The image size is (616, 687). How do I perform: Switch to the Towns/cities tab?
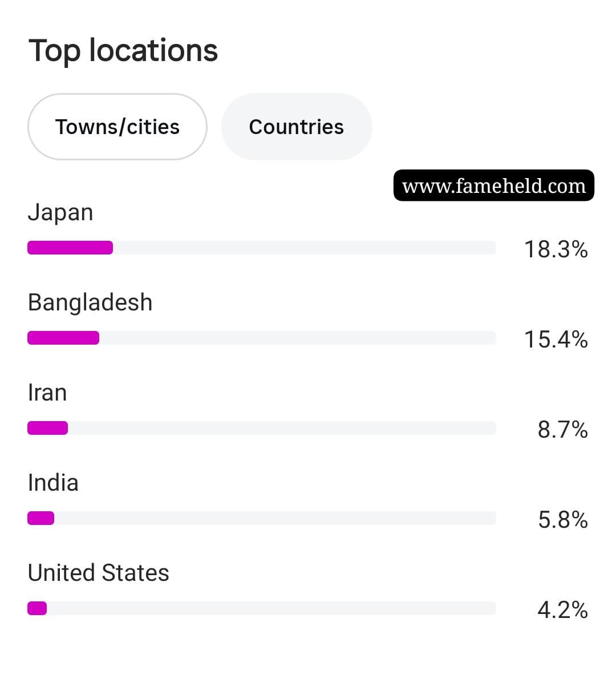tap(117, 127)
